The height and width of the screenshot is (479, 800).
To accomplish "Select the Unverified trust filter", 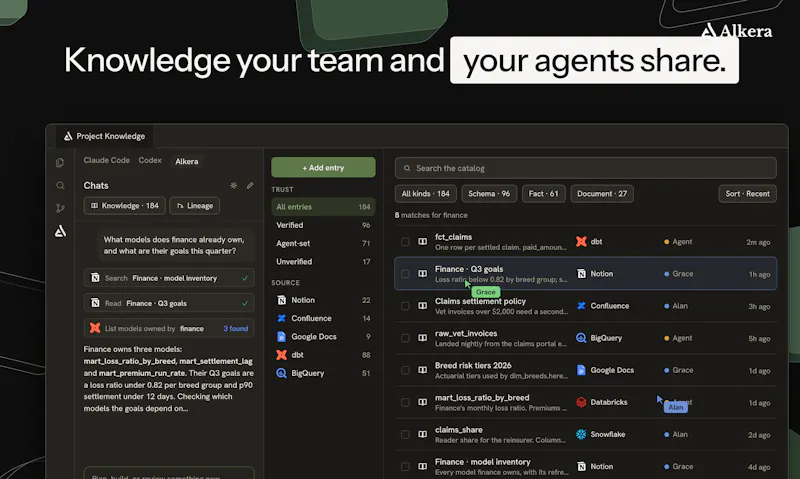I will click(x=323, y=262).
